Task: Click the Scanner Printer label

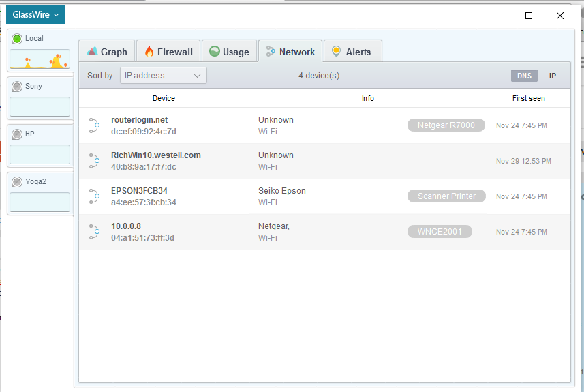Action: 446,196
